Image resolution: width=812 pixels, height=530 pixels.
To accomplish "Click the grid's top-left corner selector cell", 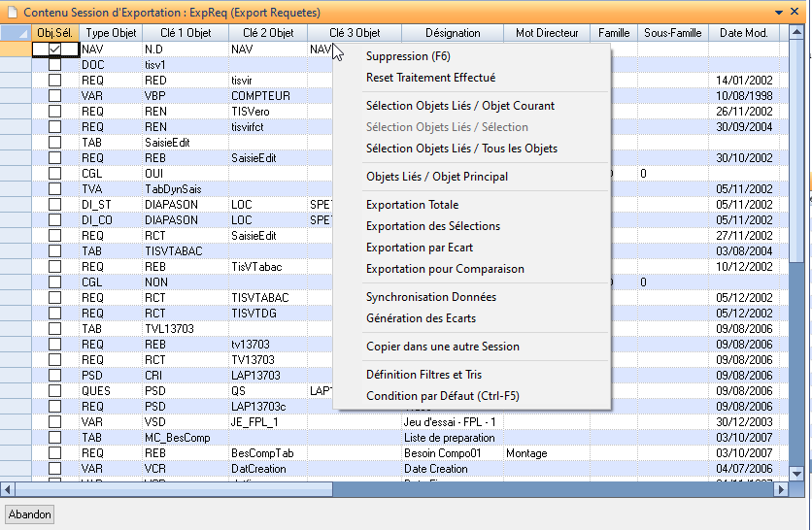I will tap(16, 33).
